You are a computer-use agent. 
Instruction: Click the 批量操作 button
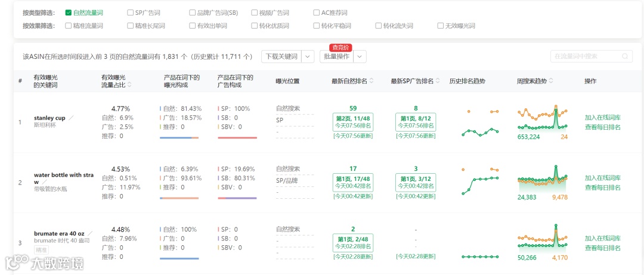[x=337, y=57]
